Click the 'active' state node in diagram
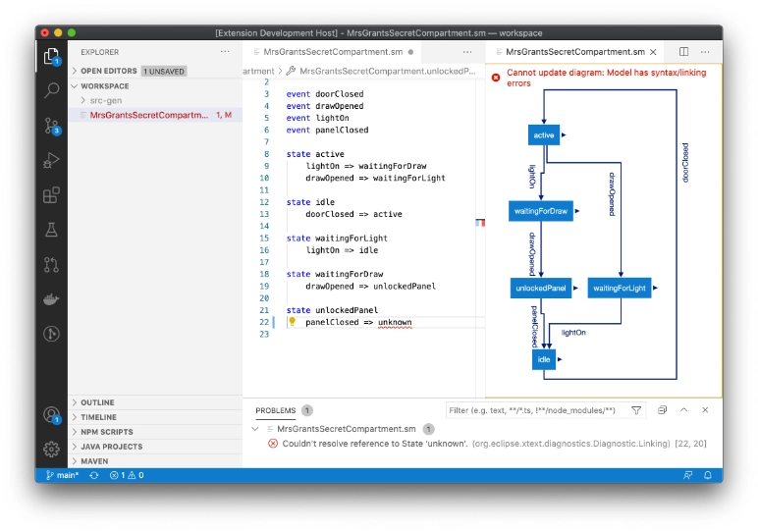Screen dimensions: 758x532 [544, 135]
